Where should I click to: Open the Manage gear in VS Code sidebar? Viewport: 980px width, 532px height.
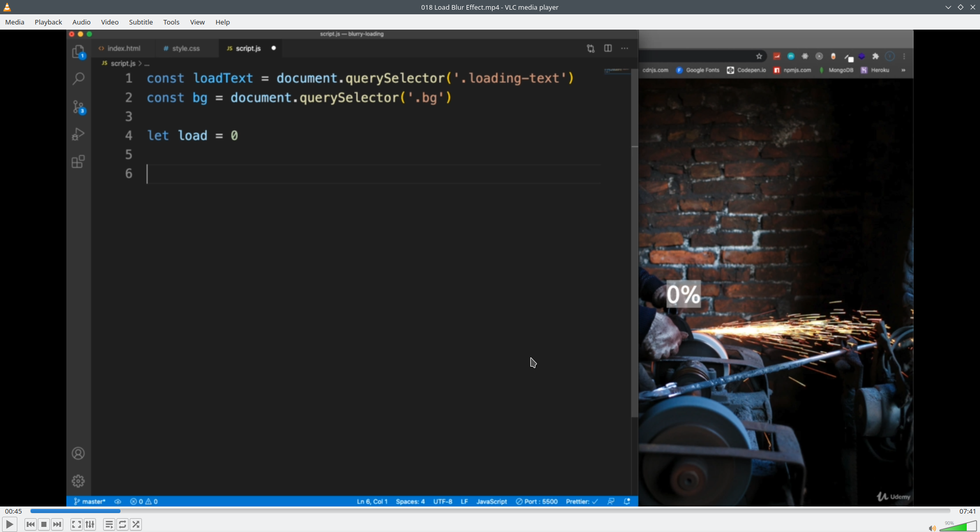pos(78,481)
